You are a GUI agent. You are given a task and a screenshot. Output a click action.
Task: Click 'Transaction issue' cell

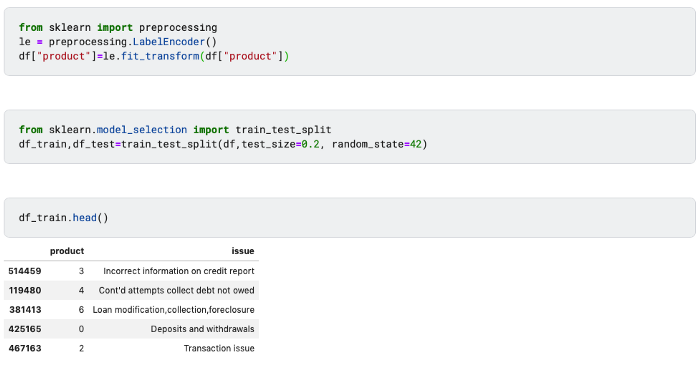(x=219, y=348)
